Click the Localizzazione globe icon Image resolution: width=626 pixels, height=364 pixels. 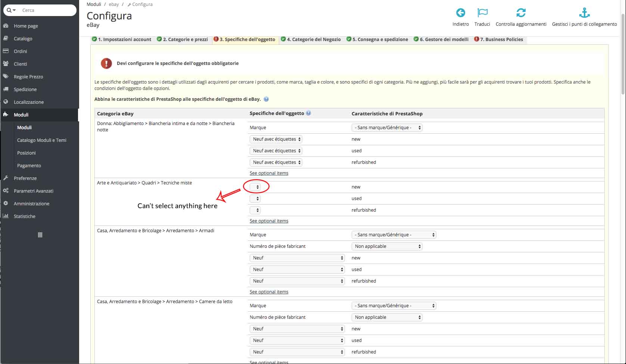click(x=6, y=102)
